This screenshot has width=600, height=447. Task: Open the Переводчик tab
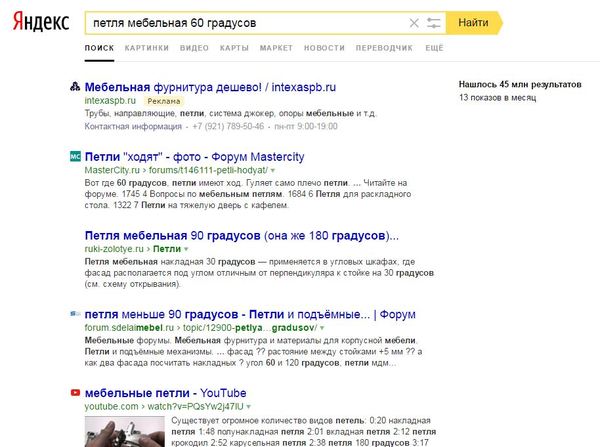click(x=384, y=48)
